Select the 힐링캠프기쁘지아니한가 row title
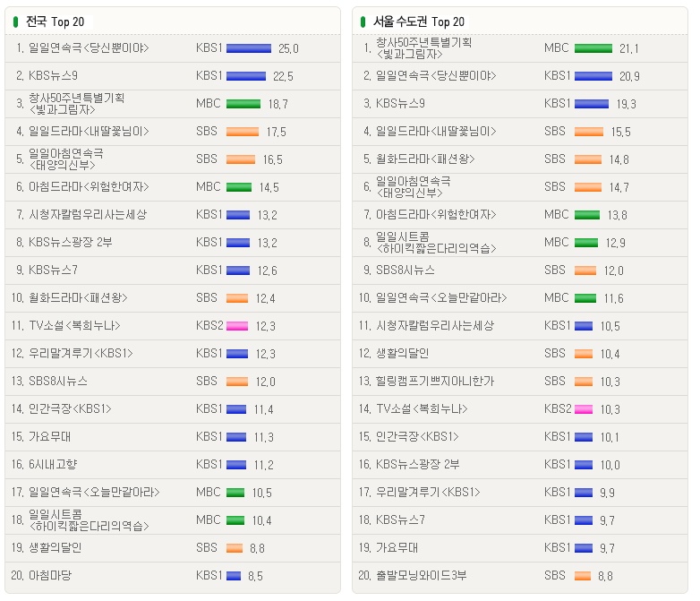The image size is (700, 601). point(435,382)
